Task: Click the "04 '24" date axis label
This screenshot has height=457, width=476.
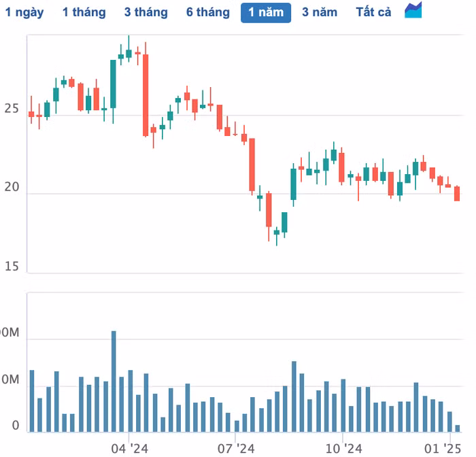Action: coord(129,448)
